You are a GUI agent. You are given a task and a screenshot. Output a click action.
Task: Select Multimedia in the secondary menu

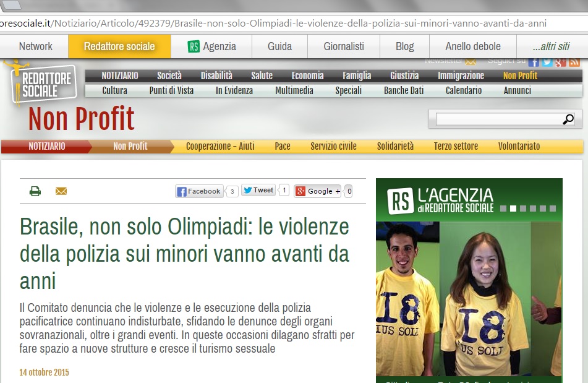tap(294, 90)
